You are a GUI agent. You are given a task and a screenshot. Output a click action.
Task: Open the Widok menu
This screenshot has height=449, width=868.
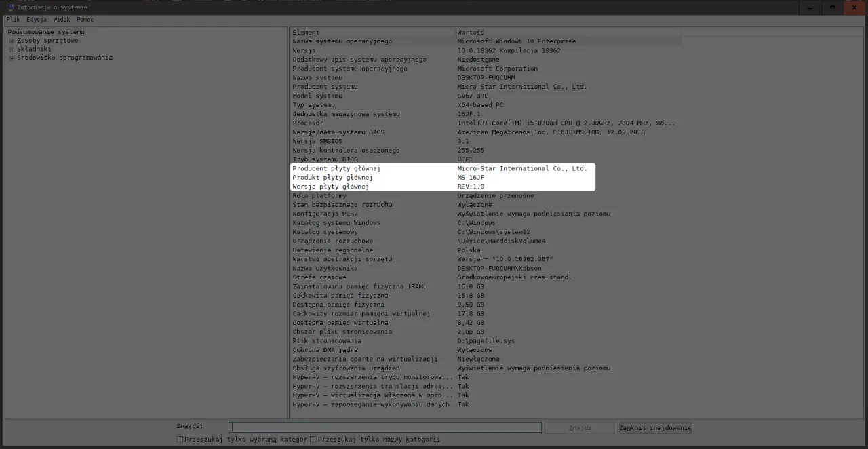pyautogui.click(x=61, y=19)
